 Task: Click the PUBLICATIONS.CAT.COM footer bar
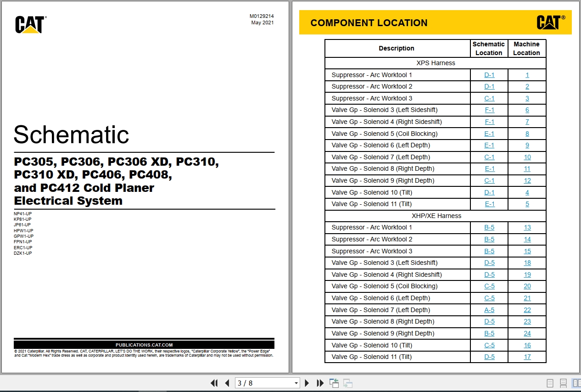pyautogui.click(x=144, y=345)
